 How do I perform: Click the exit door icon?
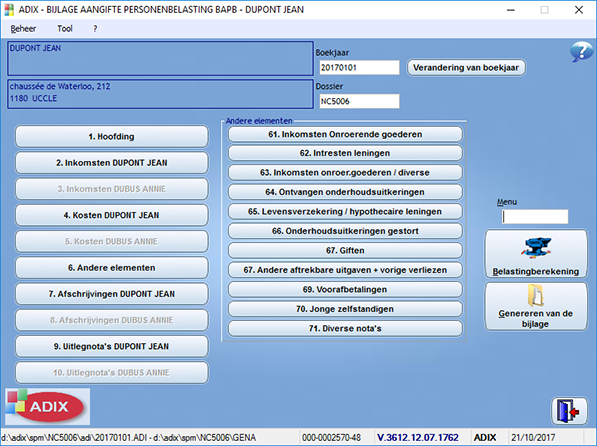click(569, 412)
